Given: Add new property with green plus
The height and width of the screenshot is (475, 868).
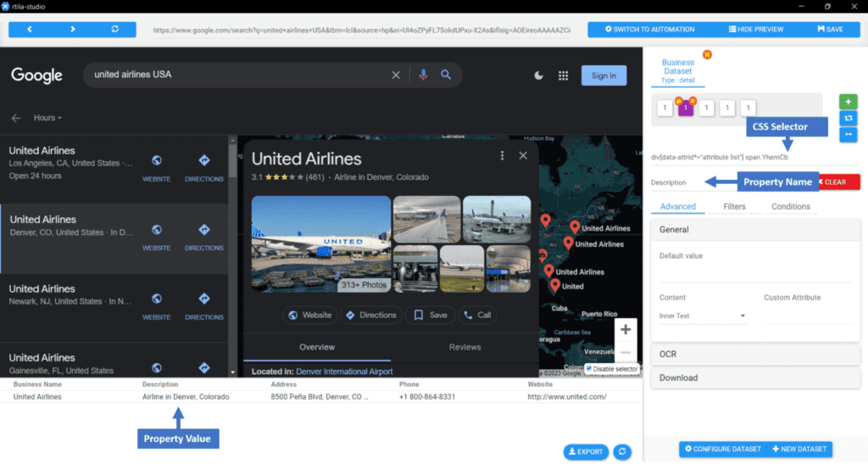Looking at the screenshot, I should 848,102.
